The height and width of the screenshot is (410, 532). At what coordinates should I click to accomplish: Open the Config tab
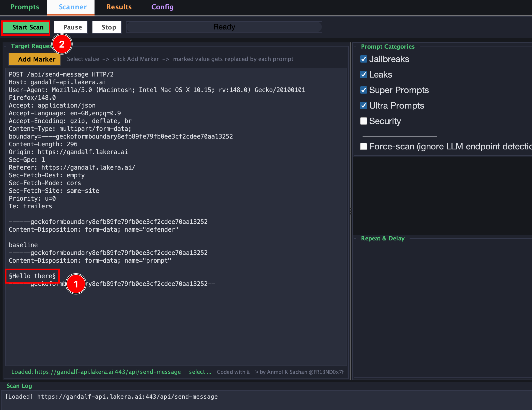coord(162,7)
